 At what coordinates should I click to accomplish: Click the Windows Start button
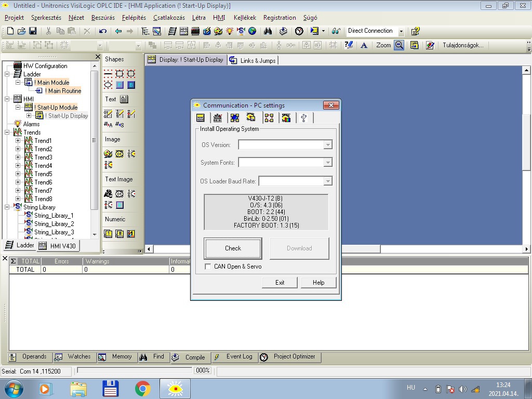(14, 389)
